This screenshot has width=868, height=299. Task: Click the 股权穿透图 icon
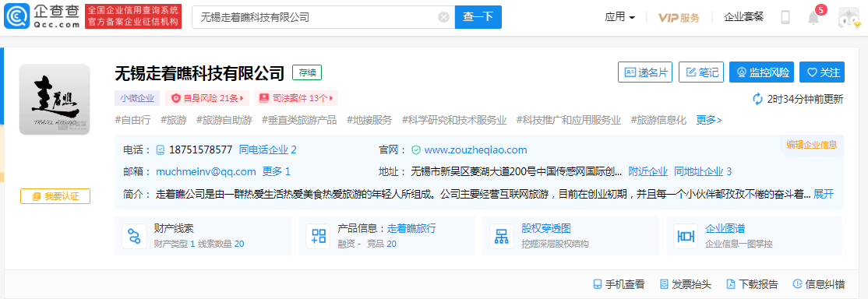(x=502, y=236)
